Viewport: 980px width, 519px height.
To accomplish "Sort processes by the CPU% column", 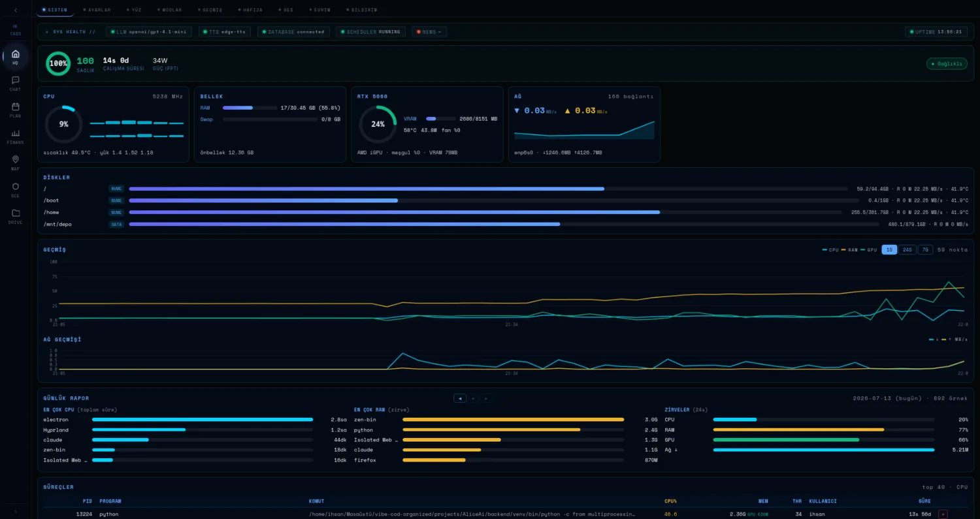I will point(670,501).
